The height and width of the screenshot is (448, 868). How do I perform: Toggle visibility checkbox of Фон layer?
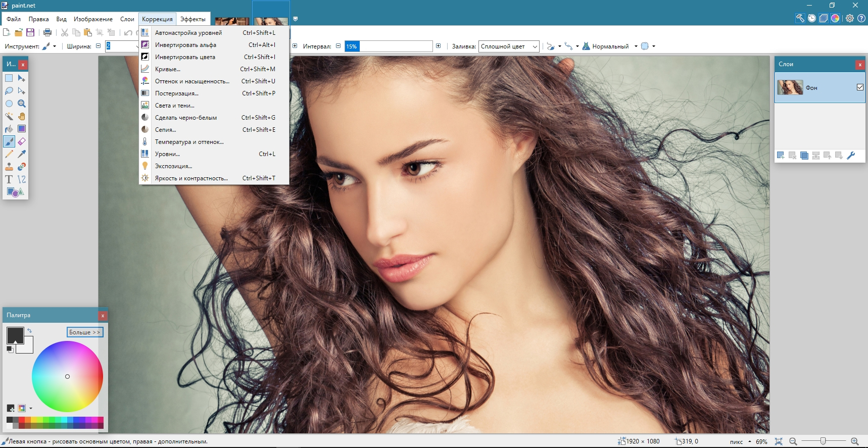pyautogui.click(x=860, y=87)
